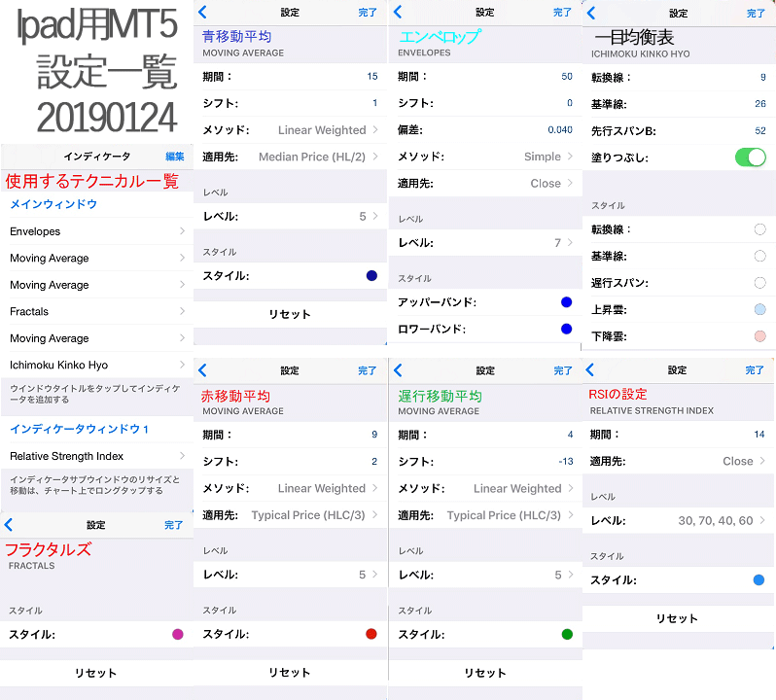Screen dimensions: 776x700
Task: Tap 完了 in エンベロップ panel
Action: tap(562, 13)
